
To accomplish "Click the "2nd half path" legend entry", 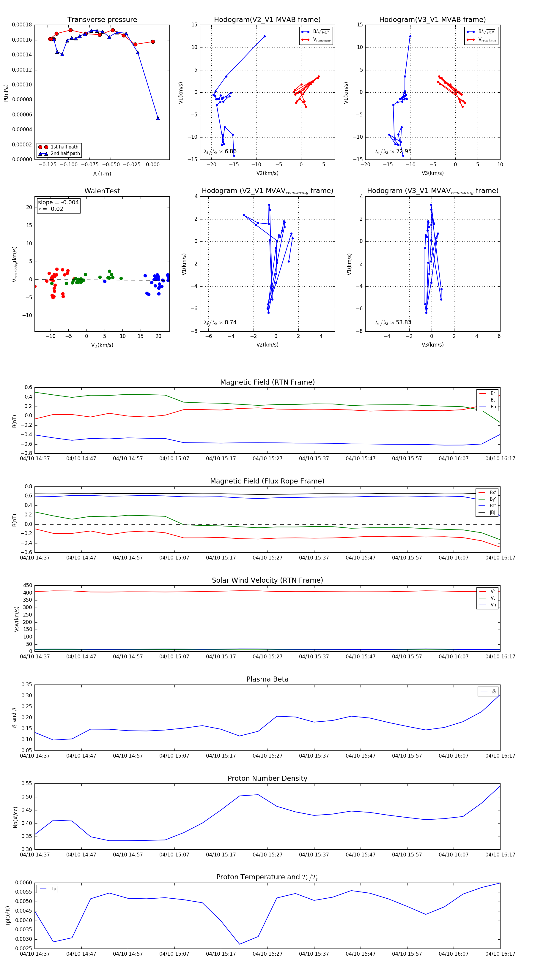I will 59,154.
